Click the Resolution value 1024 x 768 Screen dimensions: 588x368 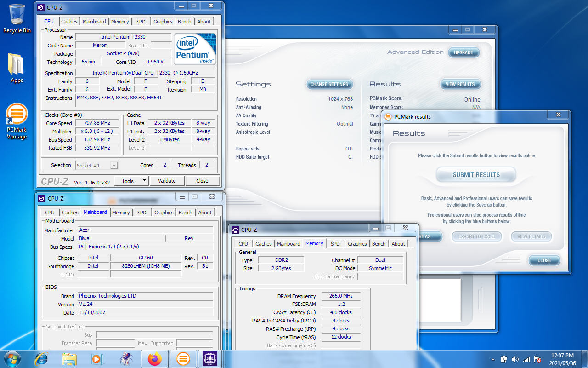[x=340, y=99]
